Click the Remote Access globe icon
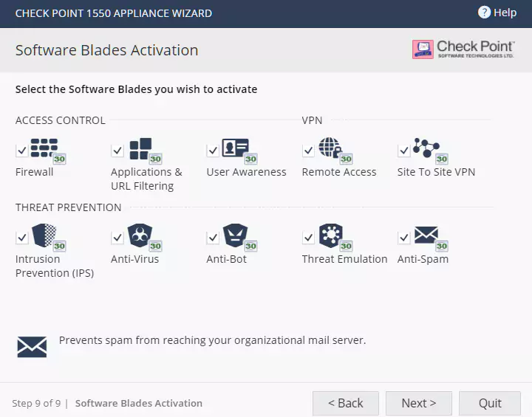The height and width of the screenshot is (417, 532). pyautogui.click(x=331, y=148)
